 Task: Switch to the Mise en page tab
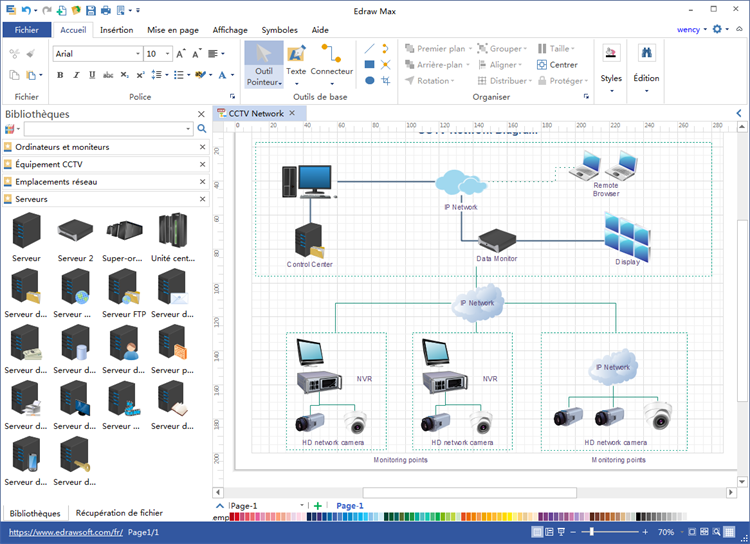coord(174,30)
